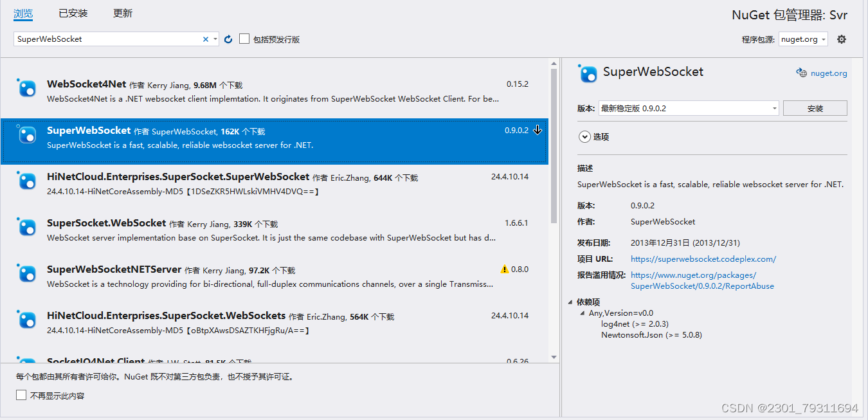Select log4net (>= 2.0.3) dependency
Image resolution: width=868 pixels, height=420 pixels.
coord(635,324)
